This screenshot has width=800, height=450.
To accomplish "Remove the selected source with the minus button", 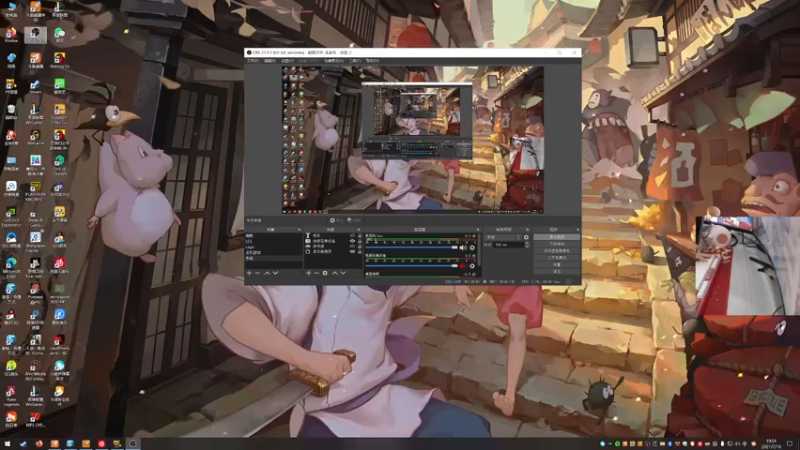I will click(x=317, y=273).
